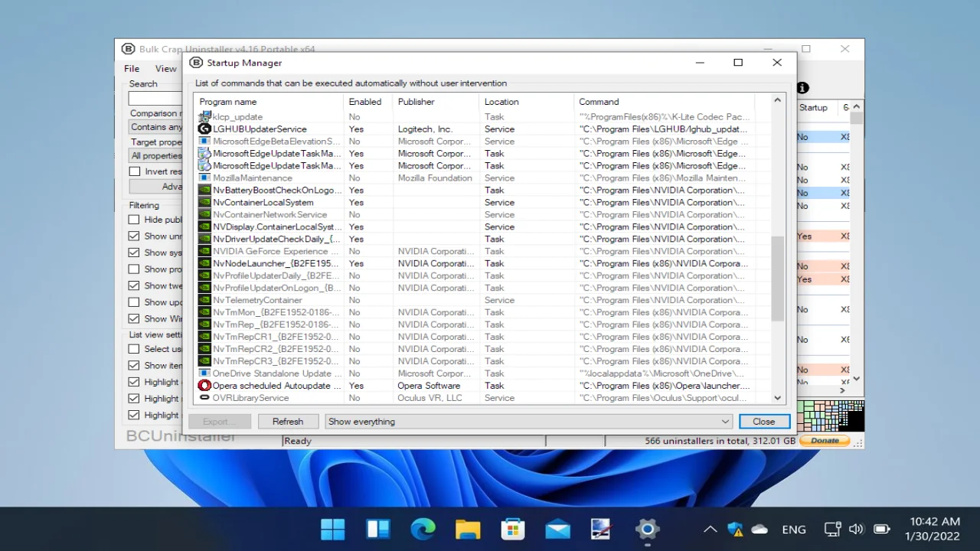Image resolution: width=980 pixels, height=551 pixels.
Task: Open the Show everything filter dropdown
Action: click(528, 421)
